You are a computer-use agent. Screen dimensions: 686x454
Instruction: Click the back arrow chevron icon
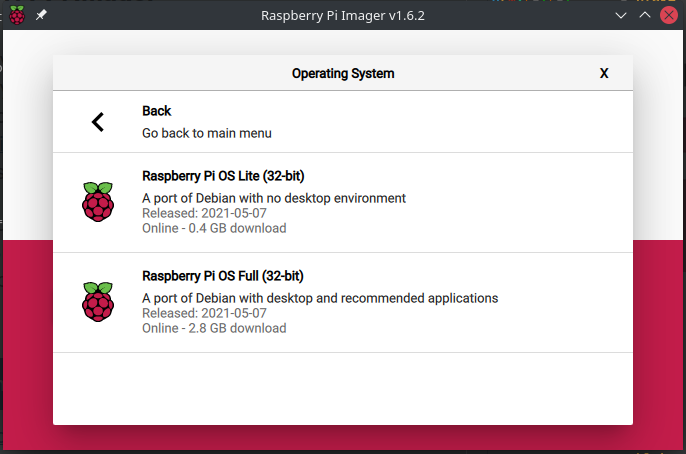pyautogui.click(x=98, y=122)
